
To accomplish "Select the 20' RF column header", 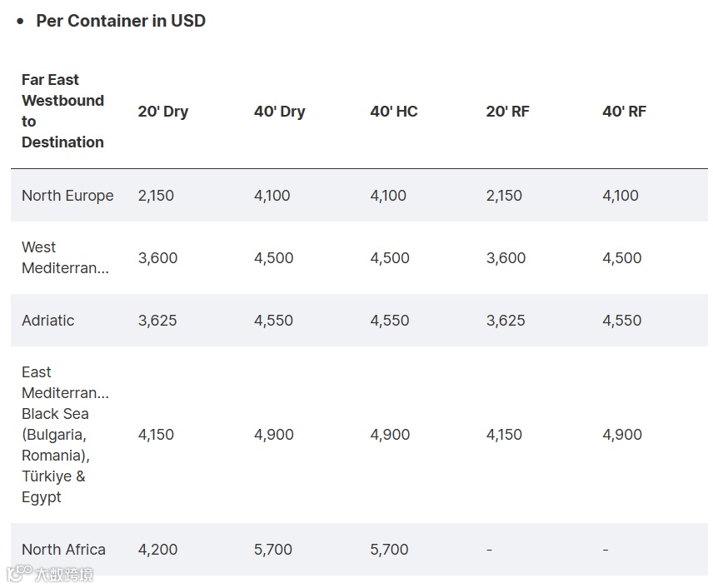I will (508, 112).
